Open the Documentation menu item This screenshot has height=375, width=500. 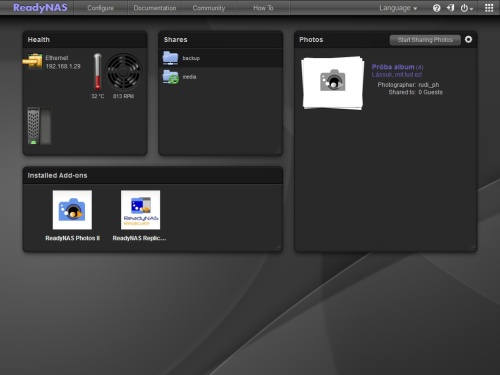pyautogui.click(x=155, y=8)
